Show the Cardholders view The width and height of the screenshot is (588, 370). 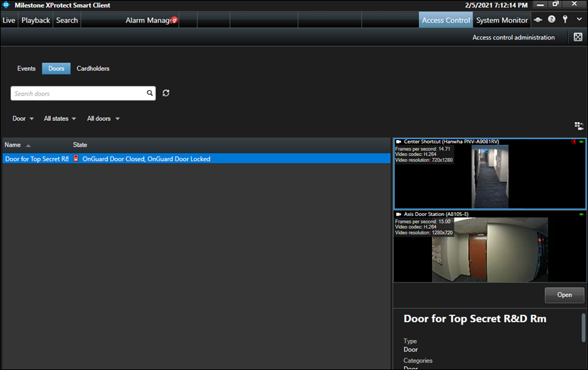pyautogui.click(x=93, y=68)
